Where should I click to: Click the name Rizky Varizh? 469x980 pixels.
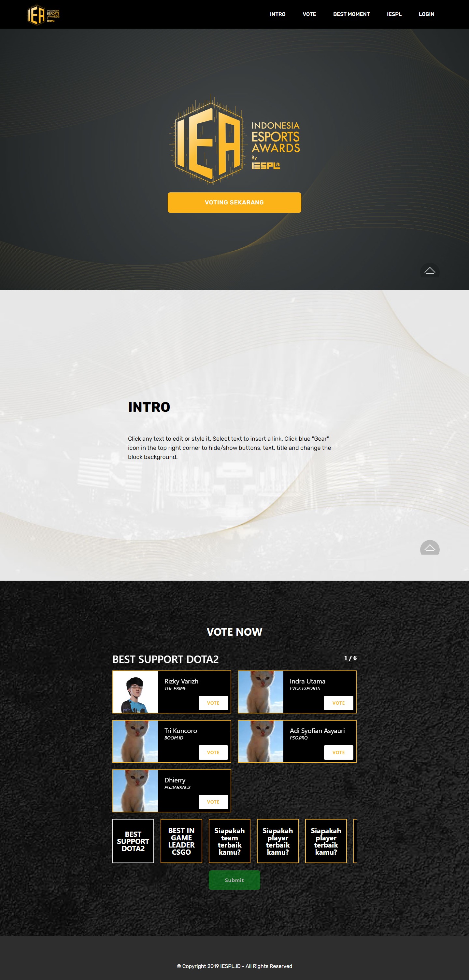tap(181, 681)
